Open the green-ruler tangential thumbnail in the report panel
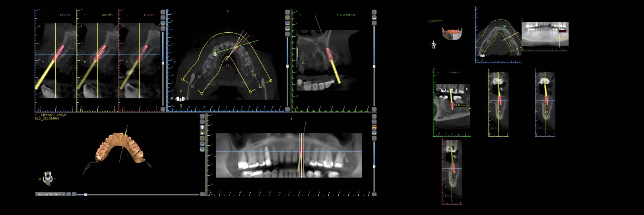 (x=452, y=103)
